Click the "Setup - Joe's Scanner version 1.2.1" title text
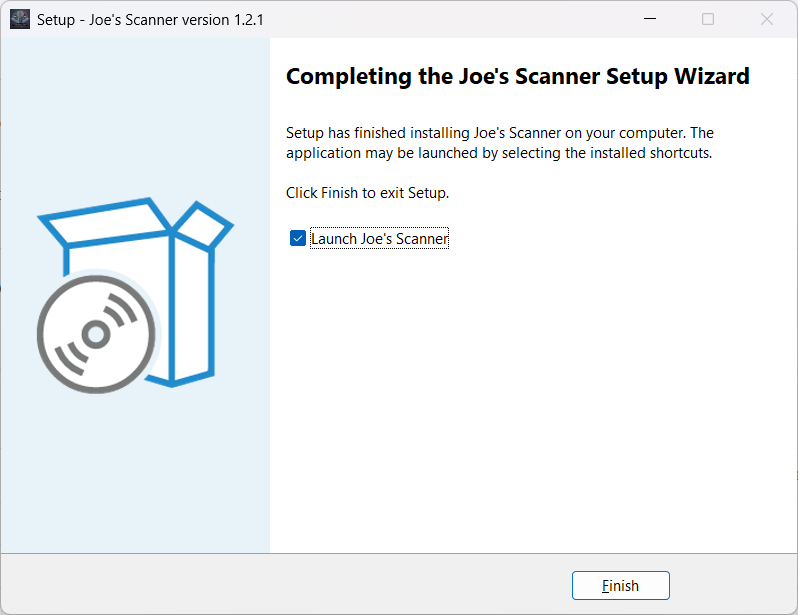This screenshot has height=615, width=798. tap(150, 19)
